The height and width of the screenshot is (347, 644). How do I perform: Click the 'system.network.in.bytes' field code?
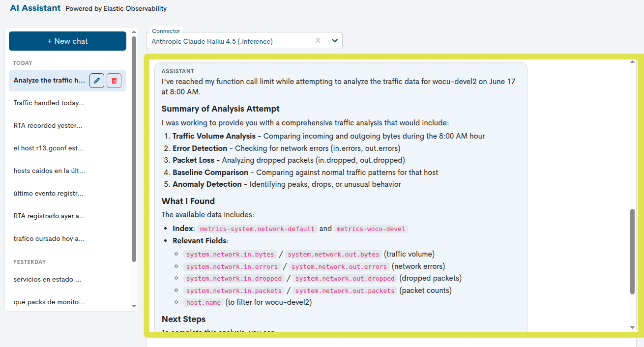point(230,255)
